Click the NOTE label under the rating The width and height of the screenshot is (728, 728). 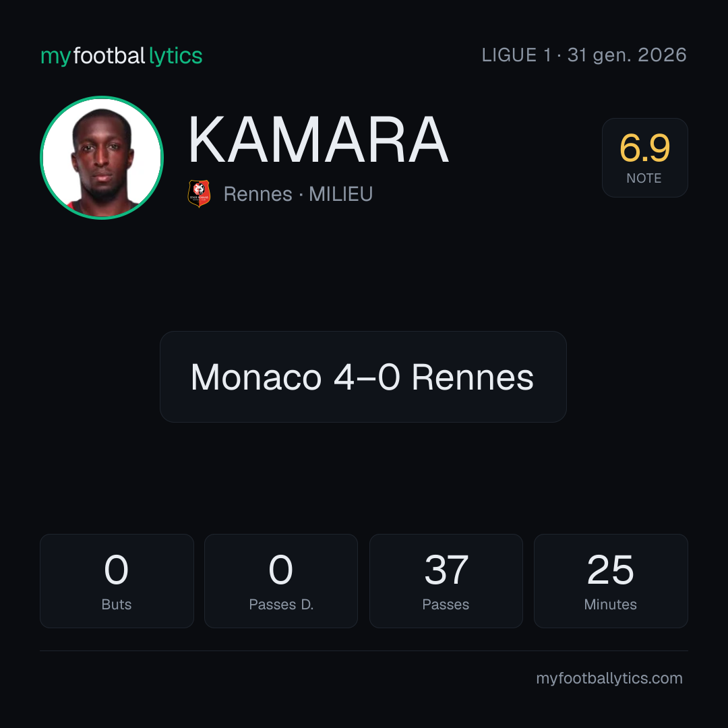[x=644, y=178]
